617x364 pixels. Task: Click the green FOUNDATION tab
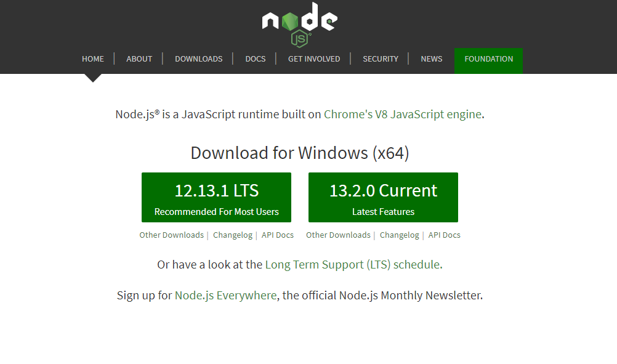(x=489, y=60)
